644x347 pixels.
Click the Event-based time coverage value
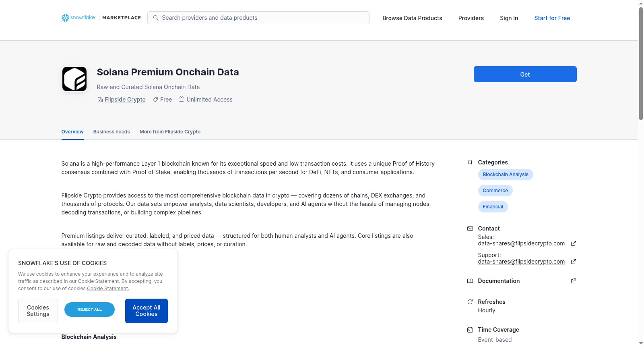click(495, 340)
